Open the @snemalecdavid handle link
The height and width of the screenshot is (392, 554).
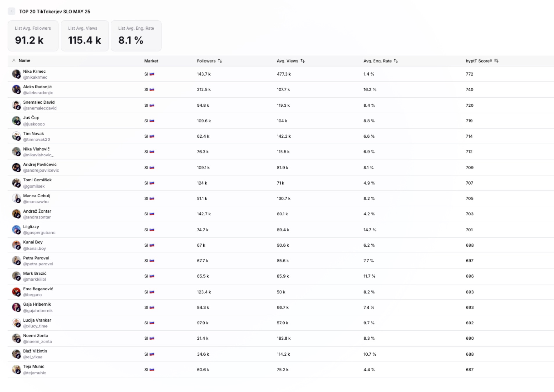click(x=40, y=108)
